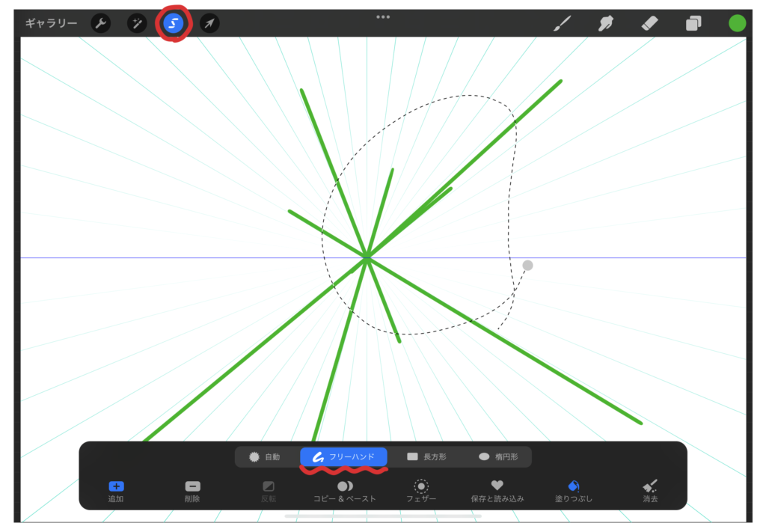Toggle the Selection tool (S icon)

click(173, 23)
